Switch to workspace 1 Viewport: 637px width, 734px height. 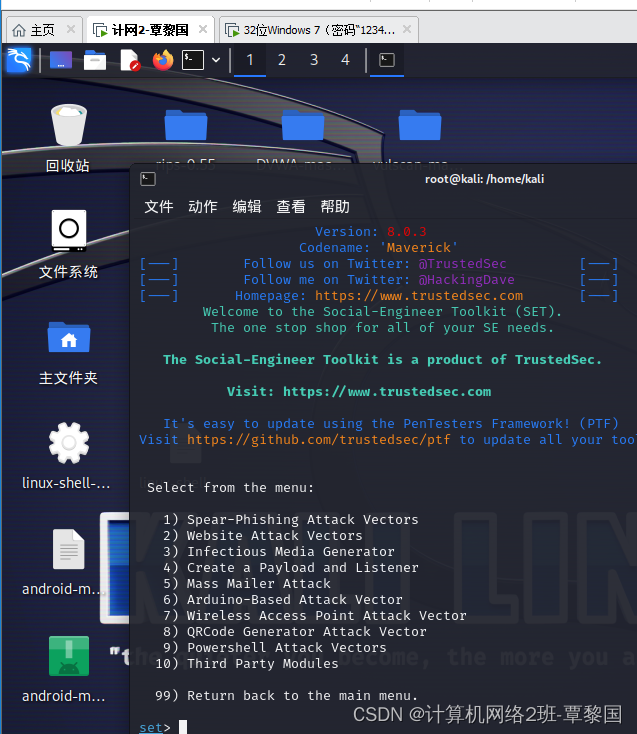(250, 60)
